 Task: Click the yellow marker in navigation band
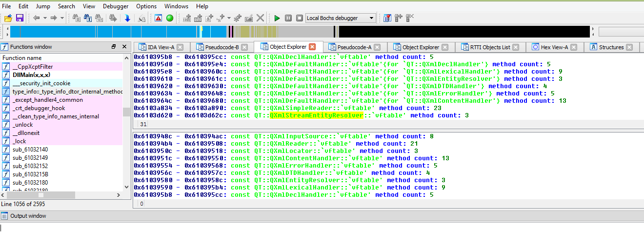(201, 29)
